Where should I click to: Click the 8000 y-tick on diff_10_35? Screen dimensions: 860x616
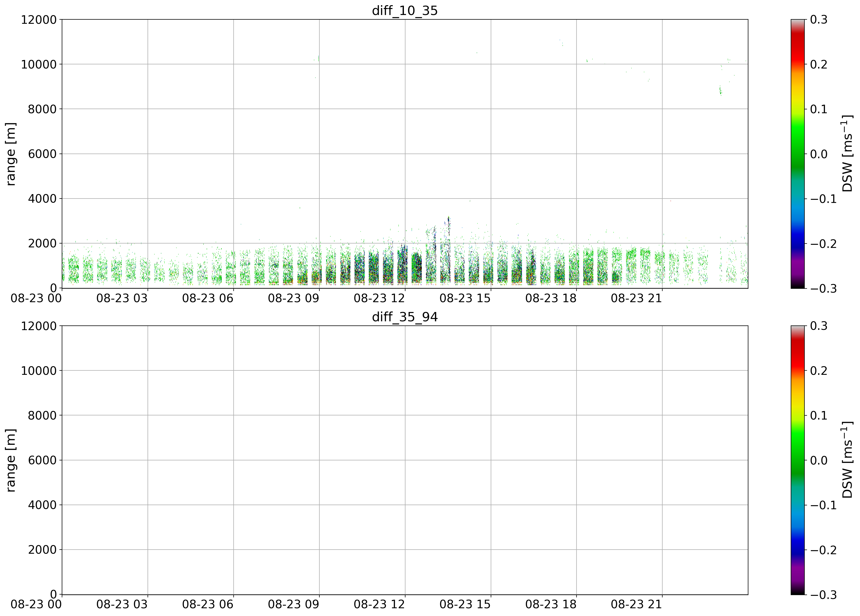[42, 109]
